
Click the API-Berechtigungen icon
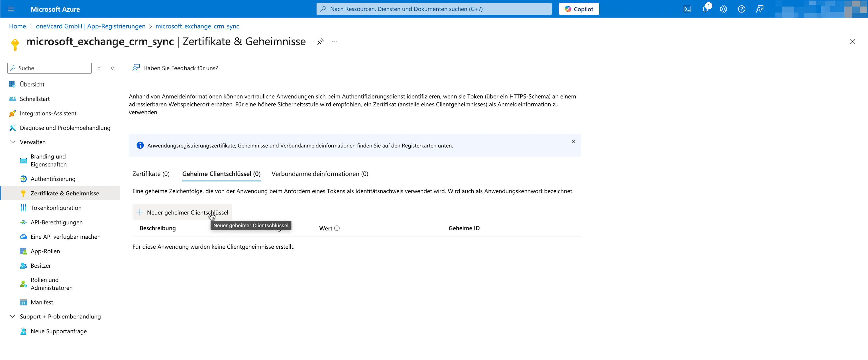click(x=23, y=222)
